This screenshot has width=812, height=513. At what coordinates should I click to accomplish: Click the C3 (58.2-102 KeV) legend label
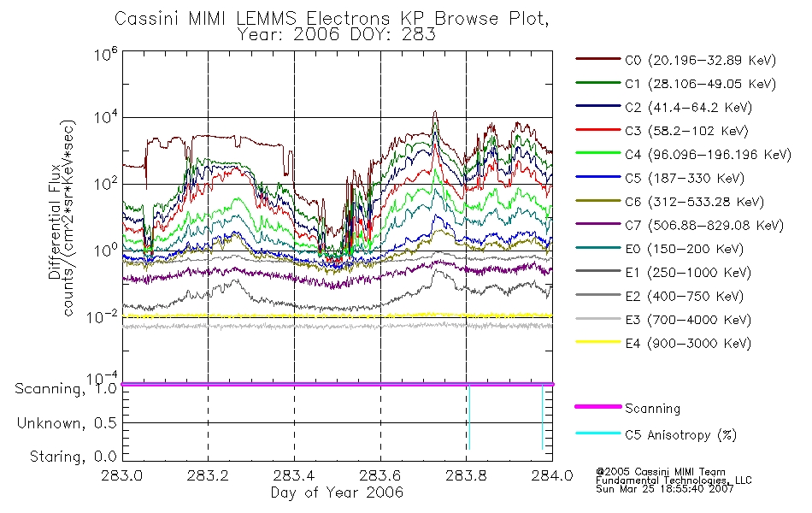tap(686, 131)
